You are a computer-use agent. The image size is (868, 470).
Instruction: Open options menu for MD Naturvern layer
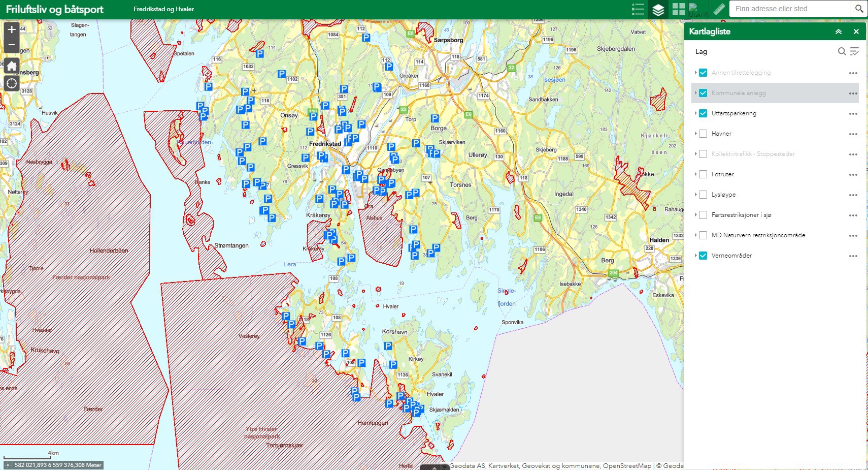[853, 236]
